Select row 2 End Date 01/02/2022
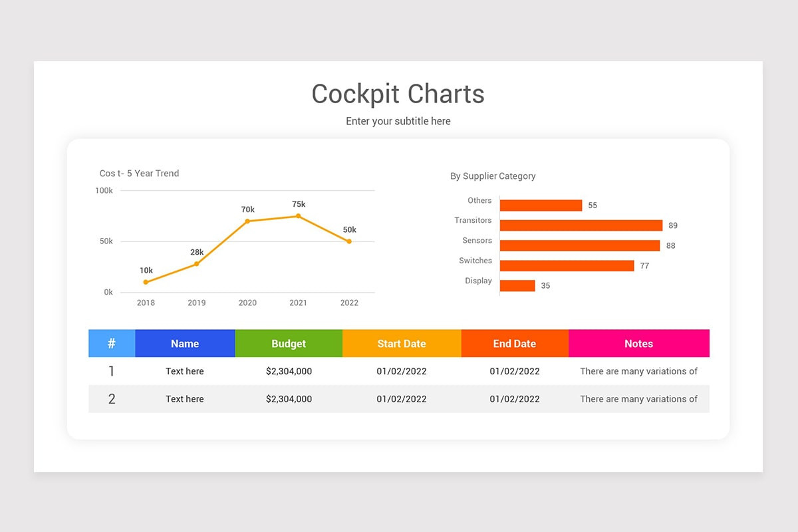Screen dimensions: 798x532 (x=515, y=399)
